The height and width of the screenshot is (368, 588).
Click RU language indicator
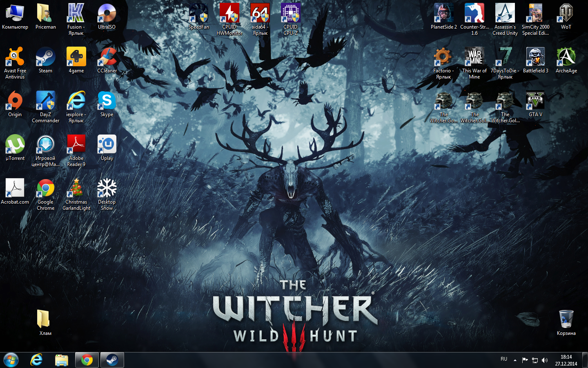click(504, 359)
